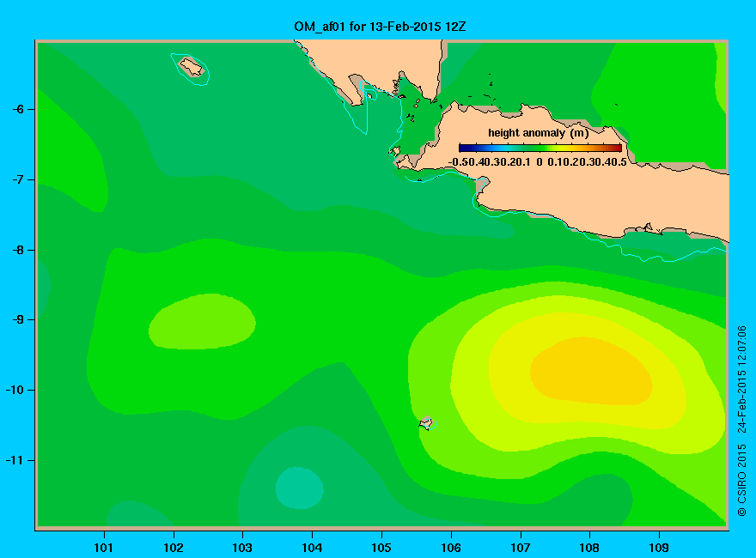Click the x-axis label 107
Image resolution: width=756 pixels, height=558 pixels.
[x=521, y=548]
